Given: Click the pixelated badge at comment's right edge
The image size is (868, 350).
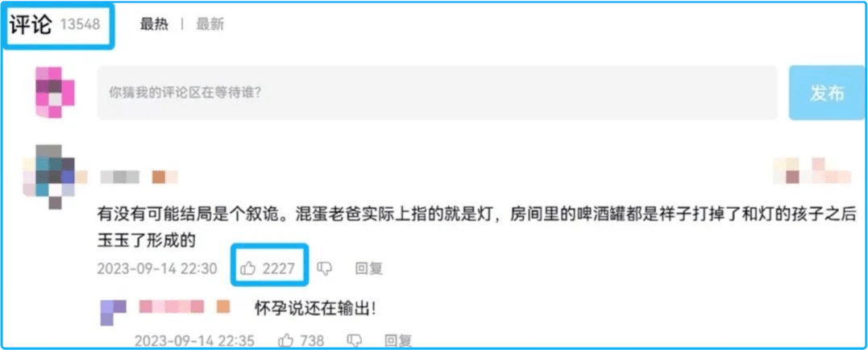Looking at the screenshot, I should click(812, 171).
